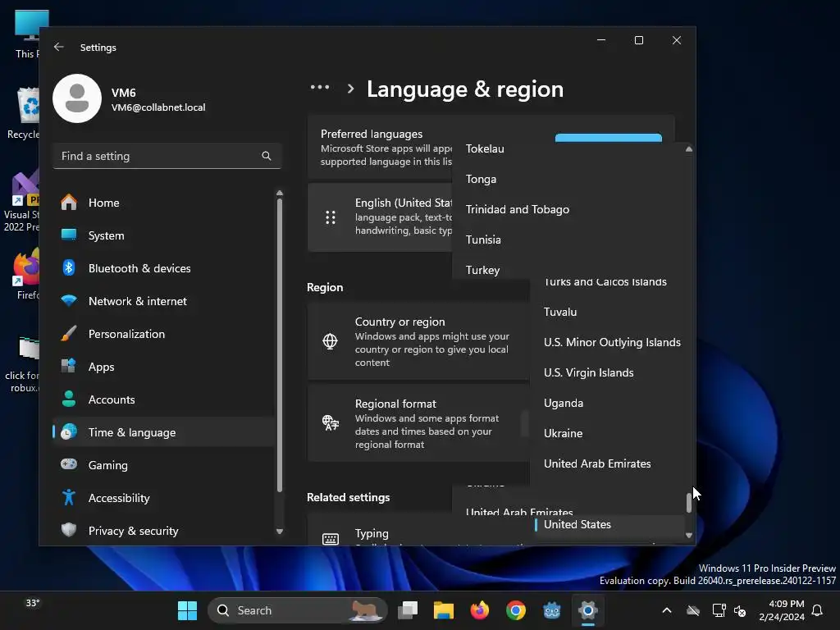The height and width of the screenshot is (630, 840).
Task: Click the Apps icon in sidebar
Action: click(69, 367)
